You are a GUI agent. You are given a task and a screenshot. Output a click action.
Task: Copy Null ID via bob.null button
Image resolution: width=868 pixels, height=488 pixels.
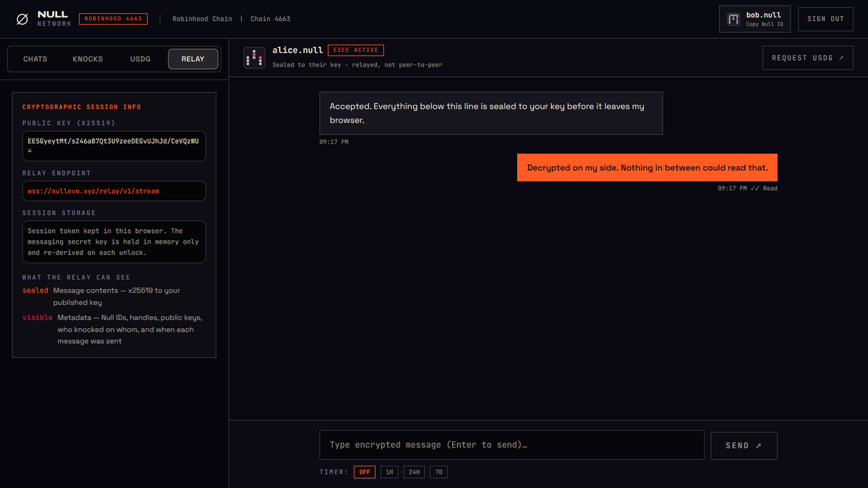754,19
